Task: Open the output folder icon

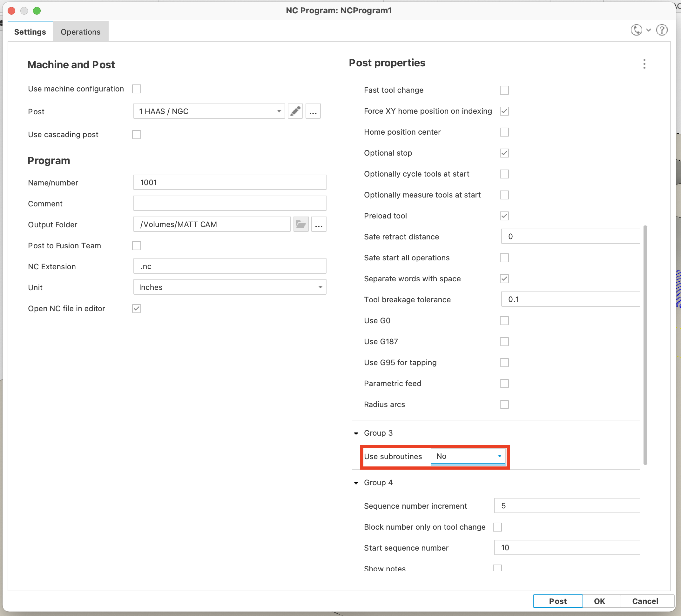Action: coord(301,224)
